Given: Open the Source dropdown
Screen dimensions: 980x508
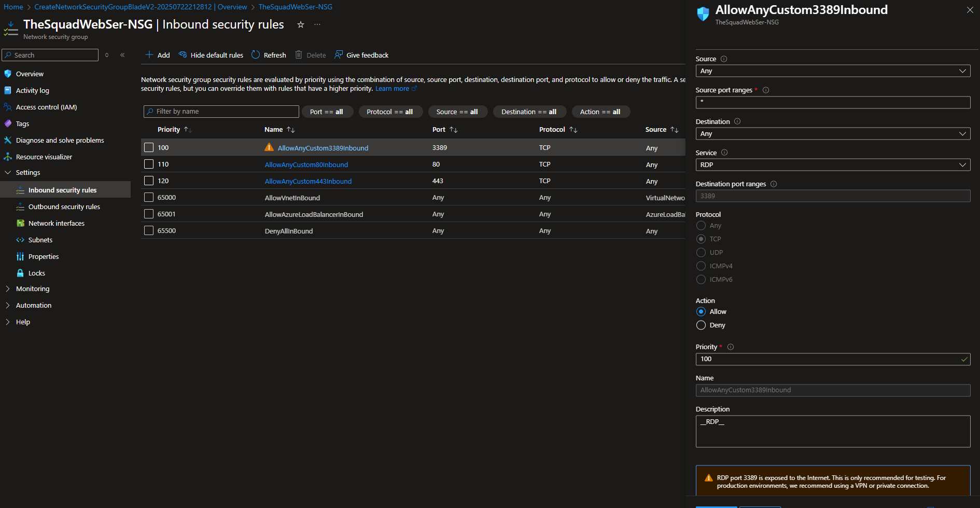Looking at the screenshot, I should click(x=833, y=71).
